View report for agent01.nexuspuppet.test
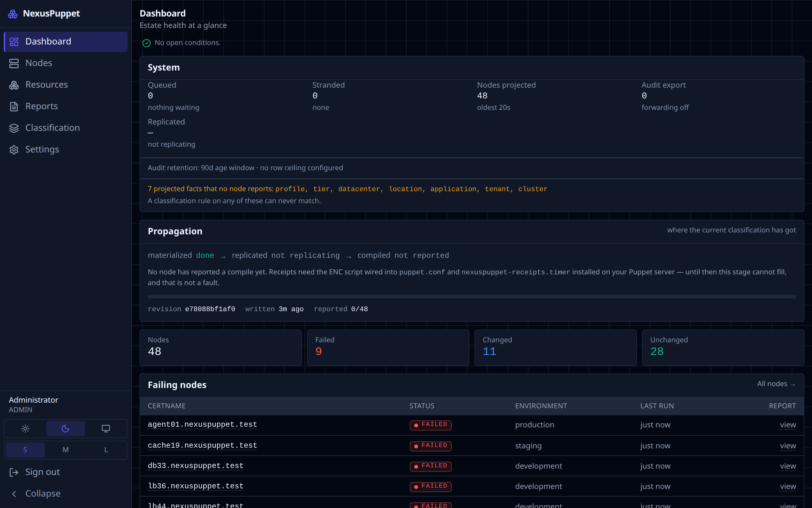The image size is (812, 508). point(788,425)
